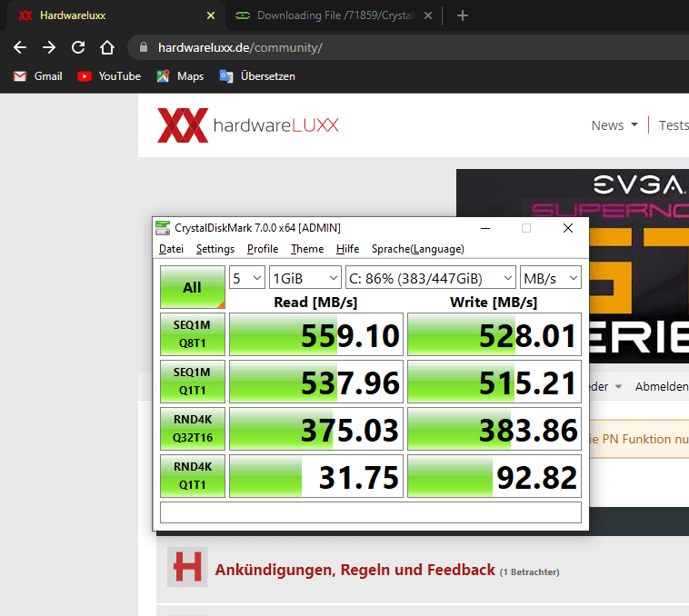Viewport: 689px width, 616px height.
Task: Click the RND4K Q32T16 write value 383.86
Action: click(494, 429)
